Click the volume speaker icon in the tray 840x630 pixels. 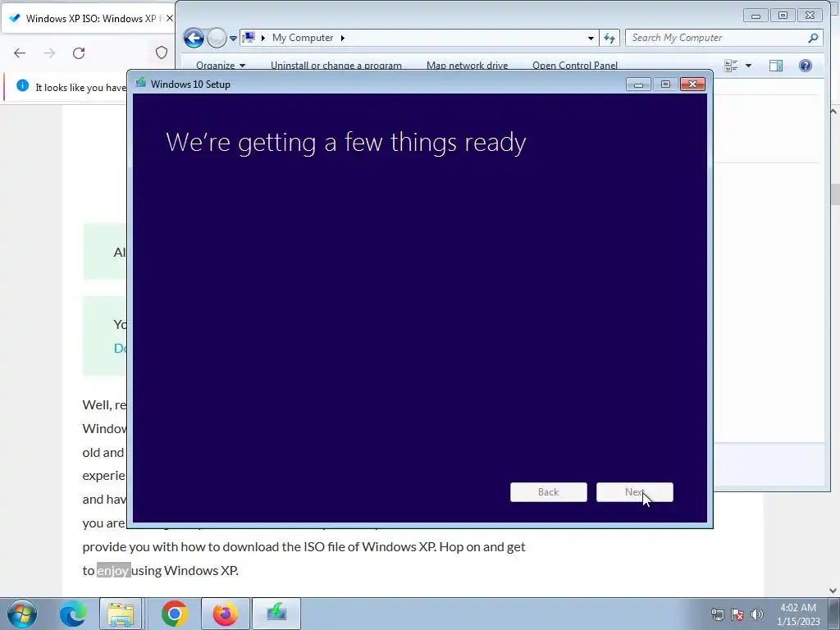757,614
